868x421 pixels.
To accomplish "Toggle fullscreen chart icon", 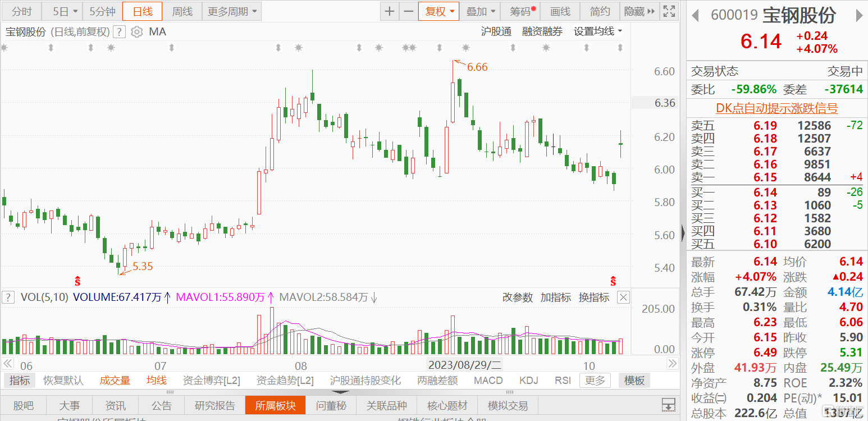I will [669, 11].
